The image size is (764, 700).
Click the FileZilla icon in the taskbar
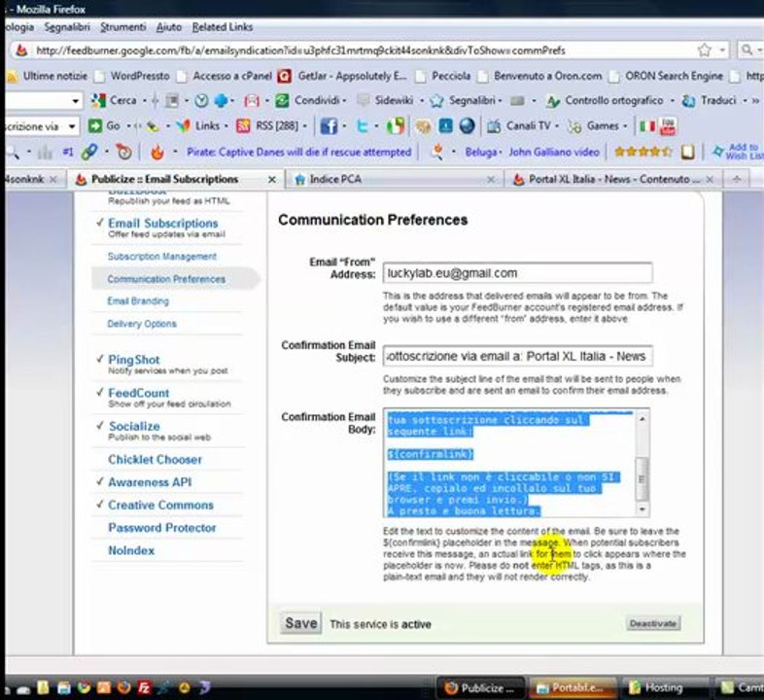(x=144, y=687)
